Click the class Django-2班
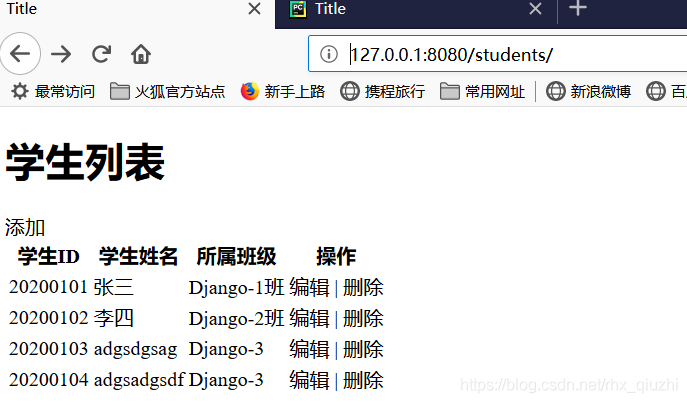Image resolution: width=687 pixels, height=403 pixels. 237,318
